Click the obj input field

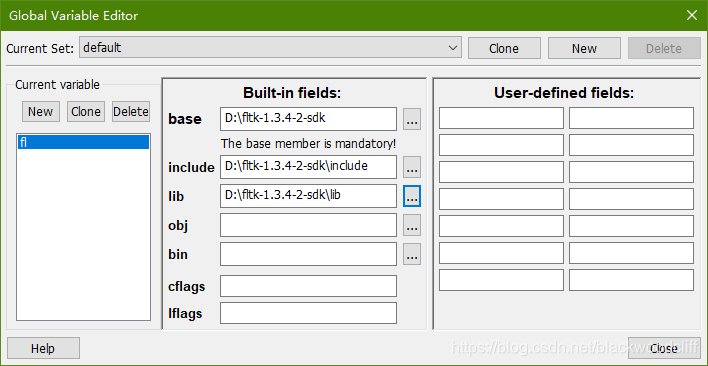308,225
